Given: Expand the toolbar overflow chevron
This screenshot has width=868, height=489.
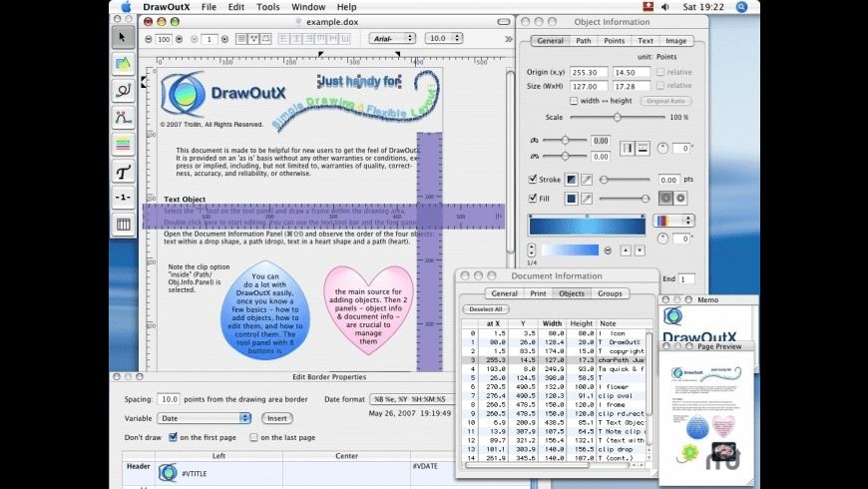Looking at the screenshot, I should [508, 39].
